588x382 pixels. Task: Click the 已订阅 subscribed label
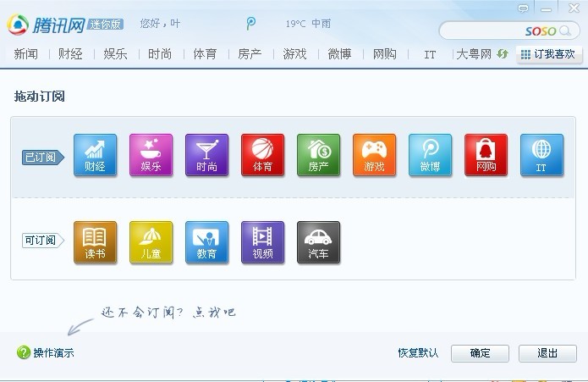pyautogui.click(x=43, y=158)
